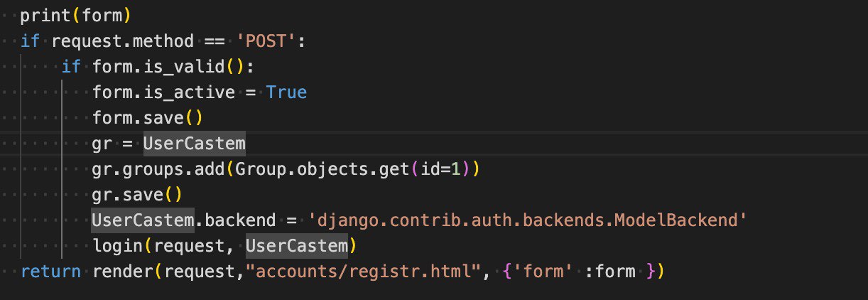The width and height of the screenshot is (868, 300).
Task: Click the ModelBackend path string
Action: [x=528, y=221]
